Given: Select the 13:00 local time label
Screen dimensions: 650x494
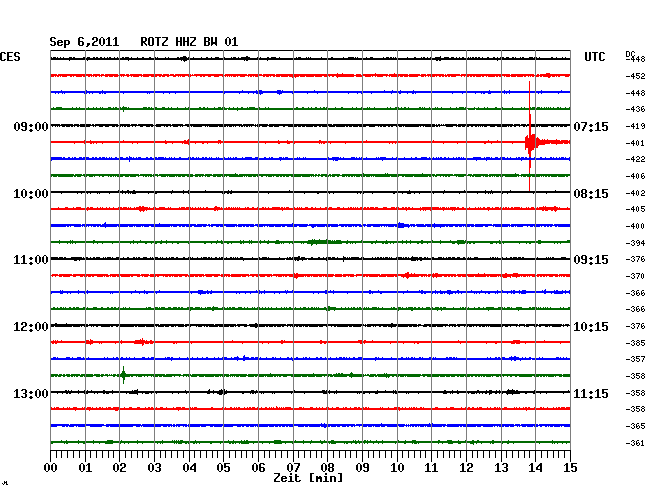Looking at the screenshot, I should coord(31,393).
